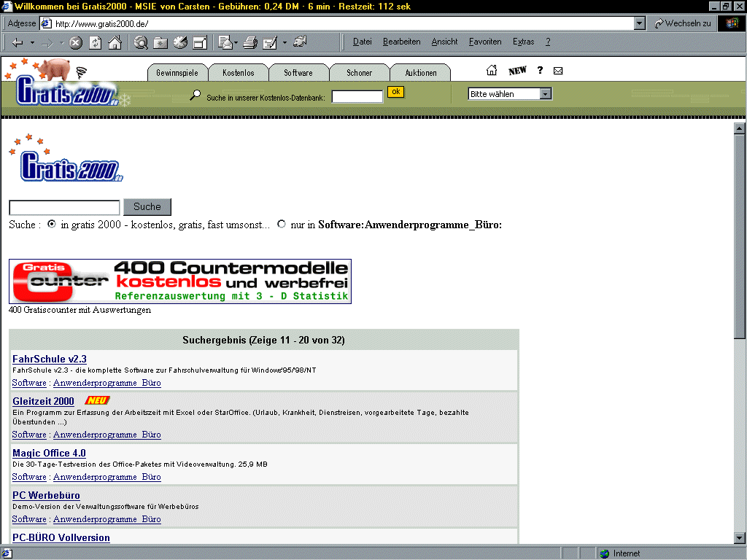
Task: Click the site home house icon
Action: click(x=492, y=71)
